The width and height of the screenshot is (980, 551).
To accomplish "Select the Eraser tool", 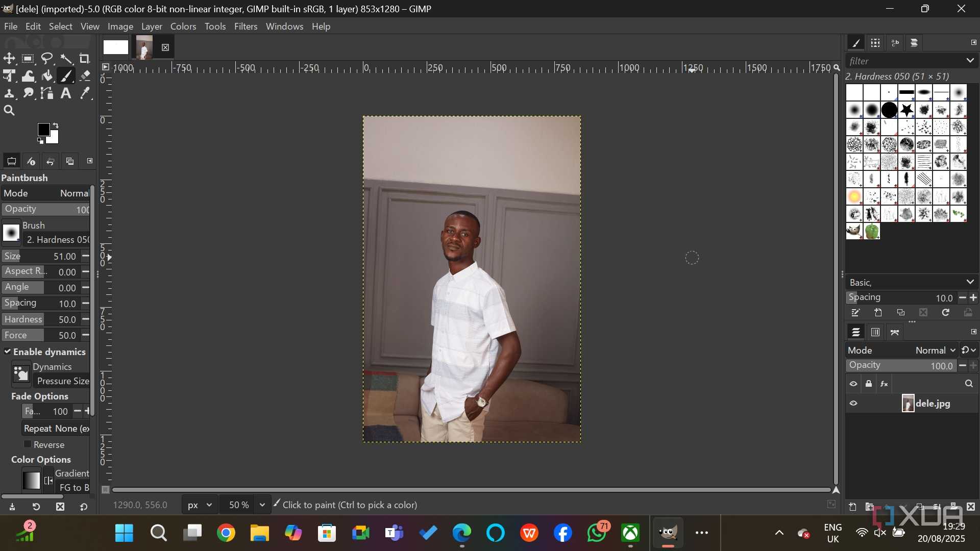I will tap(85, 76).
